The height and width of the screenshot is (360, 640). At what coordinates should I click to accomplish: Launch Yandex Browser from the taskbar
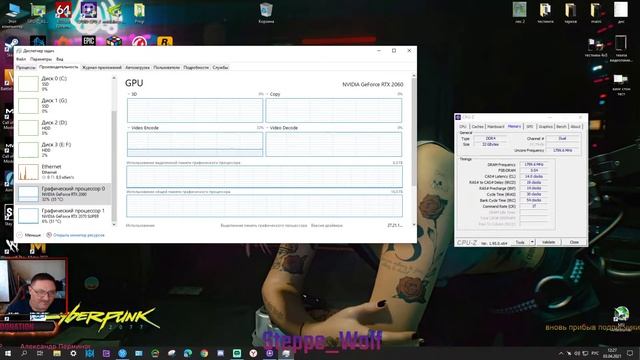point(253,353)
